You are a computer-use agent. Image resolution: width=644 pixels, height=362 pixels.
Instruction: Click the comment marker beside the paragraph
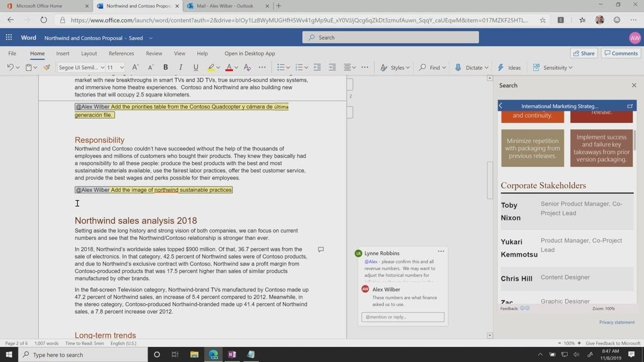(320, 249)
